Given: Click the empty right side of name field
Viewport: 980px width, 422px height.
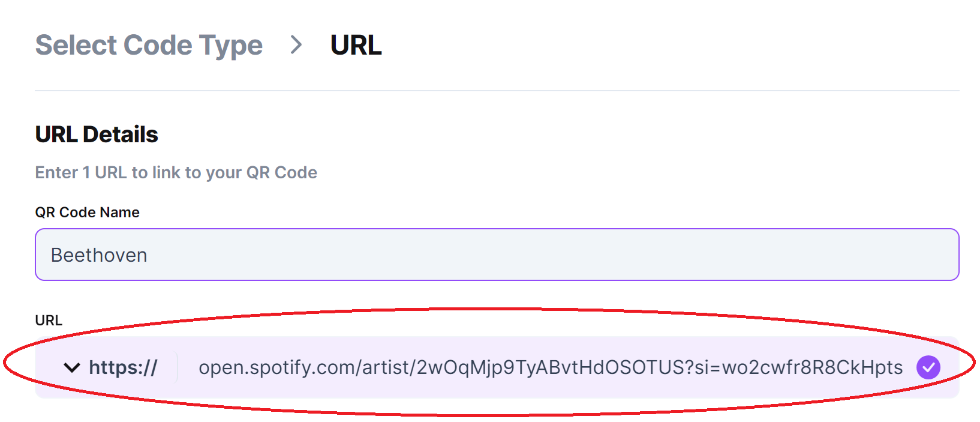Looking at the screenshot, I should coord(780,255).
